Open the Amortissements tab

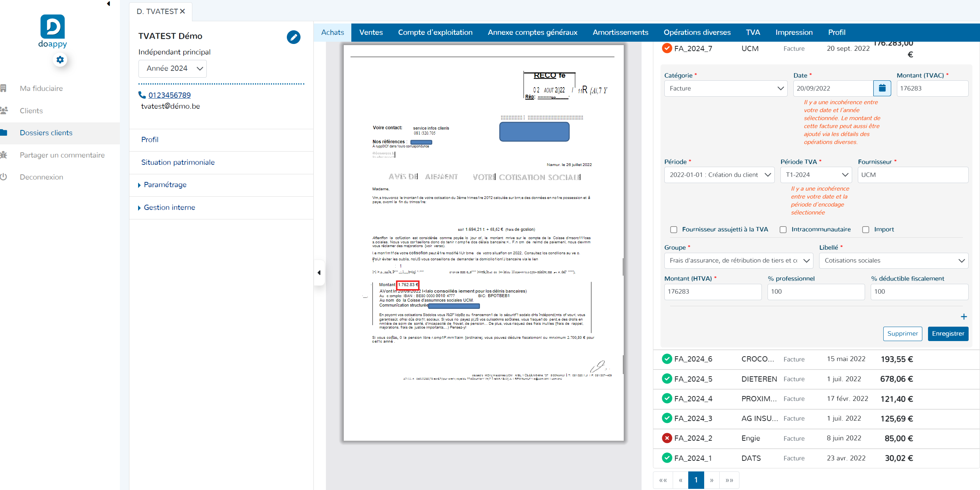(x=620, y=32)
